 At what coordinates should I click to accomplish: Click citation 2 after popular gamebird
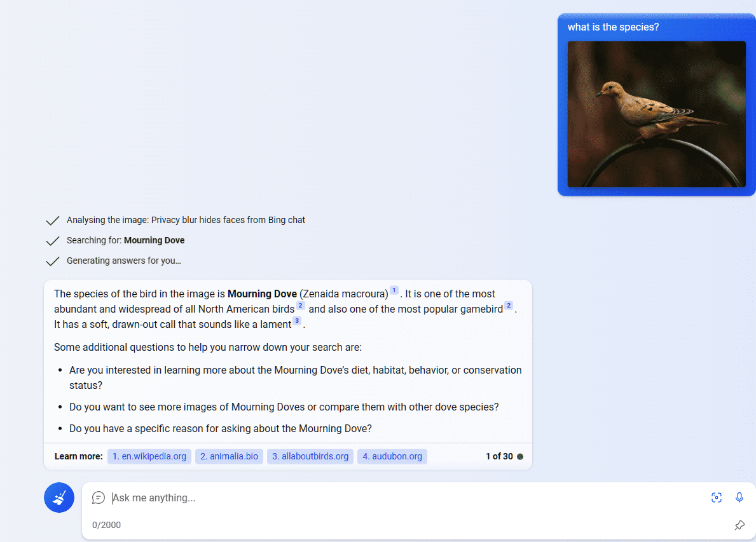[509, 306]
